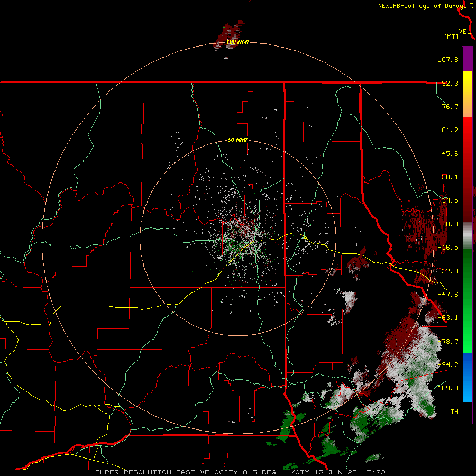This screenshot has height=476, width=476.
Task: Select the 76.7 scale value
Action: pyautogui.click(x=450, y=106)
